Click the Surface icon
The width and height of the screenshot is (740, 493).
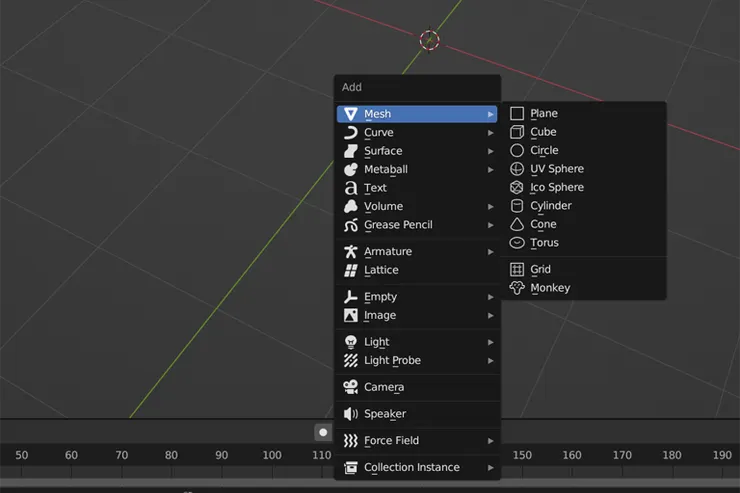(x=351, y=151)
